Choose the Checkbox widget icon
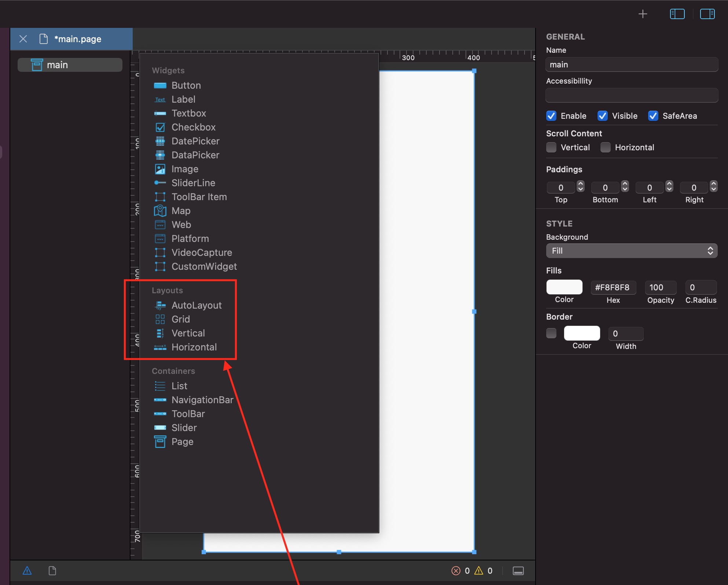The image size is (728, 585). click(x=160, y=127)
